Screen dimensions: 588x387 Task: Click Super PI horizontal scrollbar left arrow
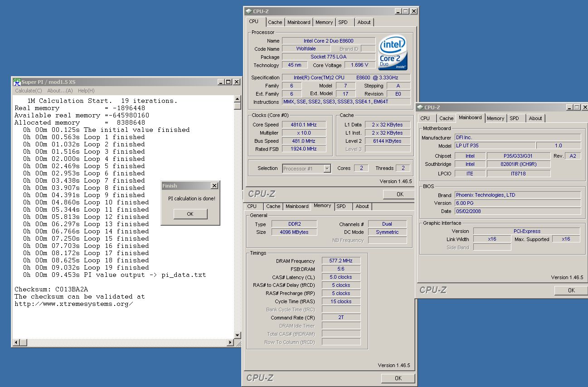tap(16, 342)
